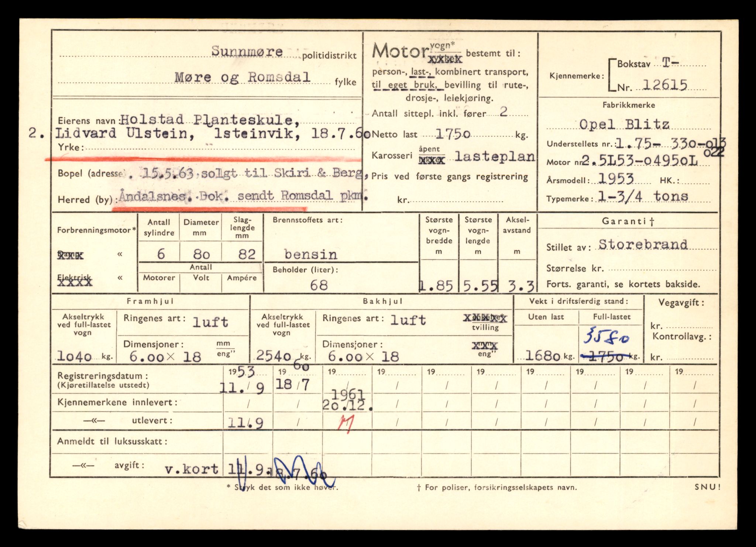This screenshot has width=756, height=547.
Task: Click the Møre og Romsdal fylke field
Action: 242,77
